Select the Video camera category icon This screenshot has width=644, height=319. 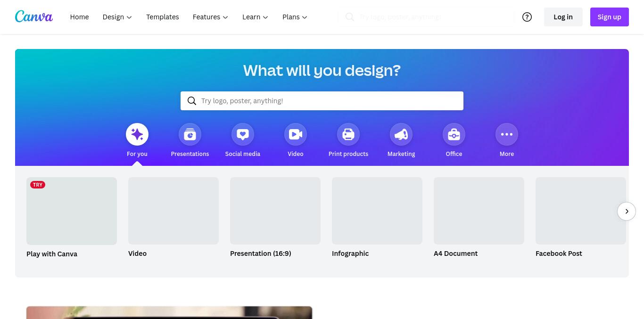point(296,134)
